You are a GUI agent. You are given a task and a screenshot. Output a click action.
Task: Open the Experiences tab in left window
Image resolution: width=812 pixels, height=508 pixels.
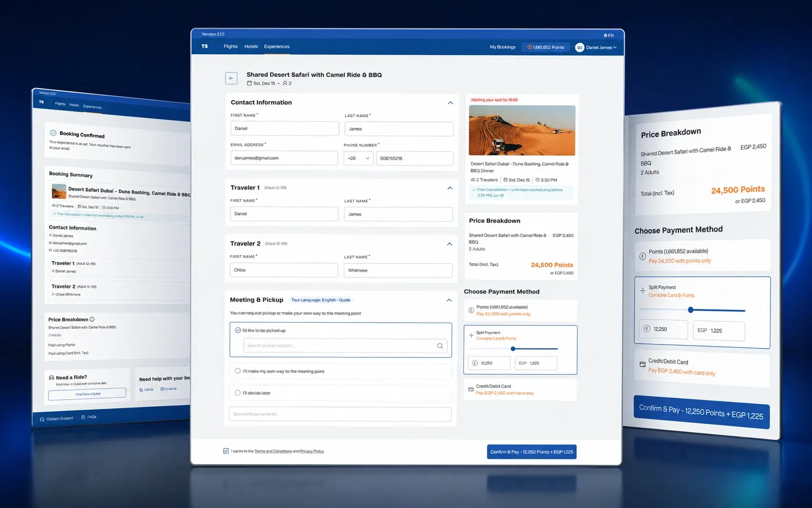point(92,107)
